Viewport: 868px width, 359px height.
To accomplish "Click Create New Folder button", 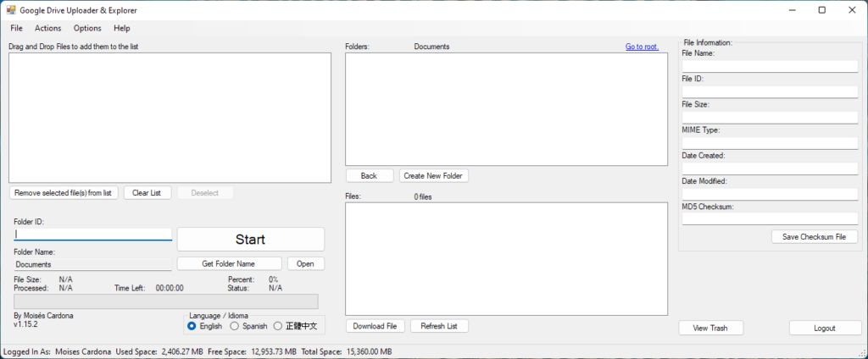I will 434,176.
